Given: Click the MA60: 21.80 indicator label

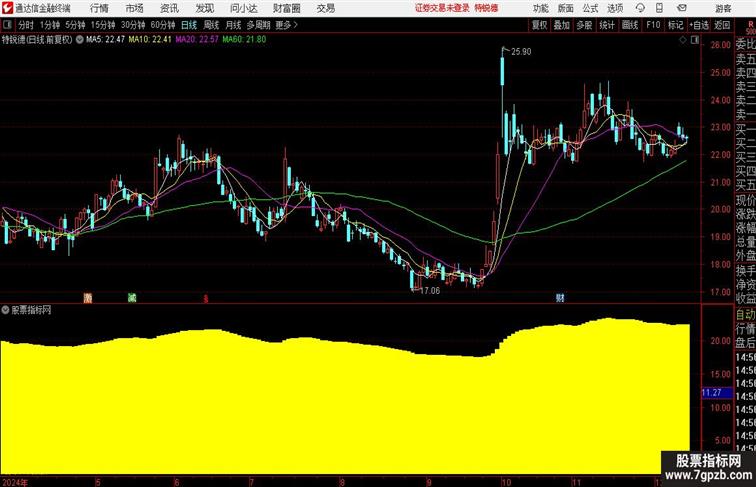Looking at the screenshot, I should (x=244, y=40).
